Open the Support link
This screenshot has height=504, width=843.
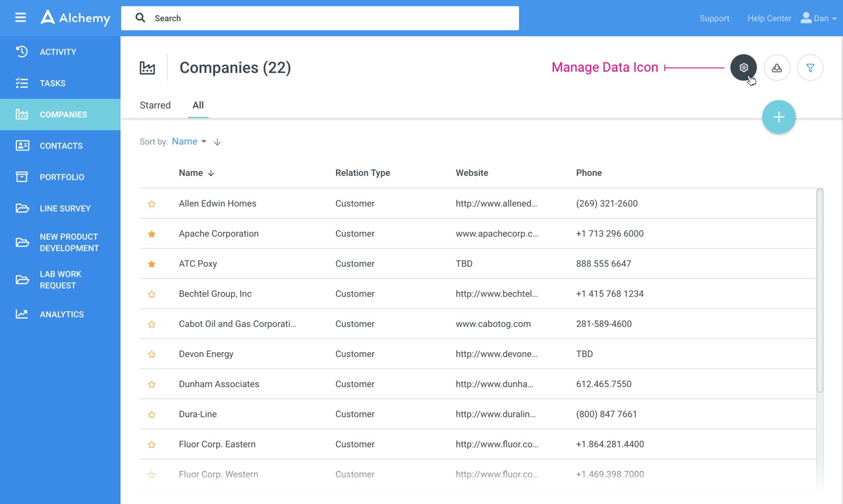point(714,18)
